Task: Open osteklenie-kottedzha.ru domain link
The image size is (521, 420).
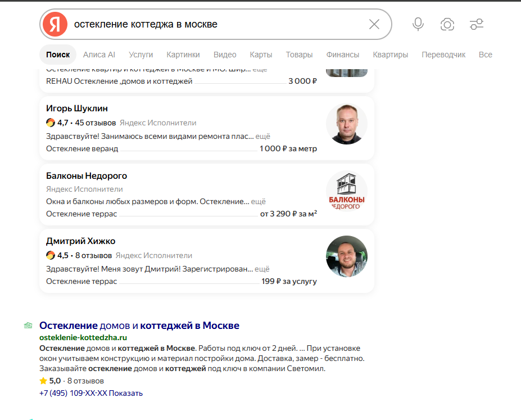Action: [x=83, y=337]
